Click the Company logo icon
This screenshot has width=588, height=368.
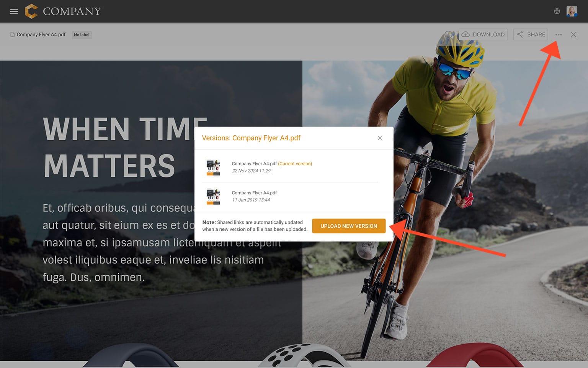pyautogui.click(x=31, y=11)
